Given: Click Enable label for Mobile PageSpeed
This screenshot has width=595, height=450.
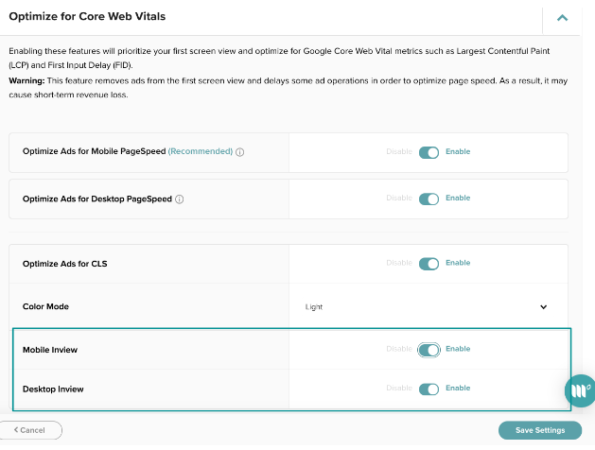Looking at the screenshot, I should (458, 151).
